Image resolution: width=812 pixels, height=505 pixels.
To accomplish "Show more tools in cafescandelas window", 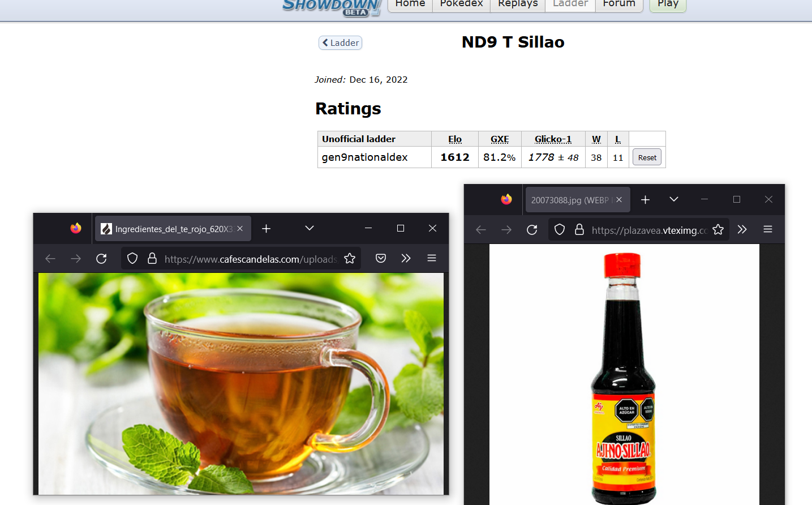I will pyautogui.click(x=406, y=259).
